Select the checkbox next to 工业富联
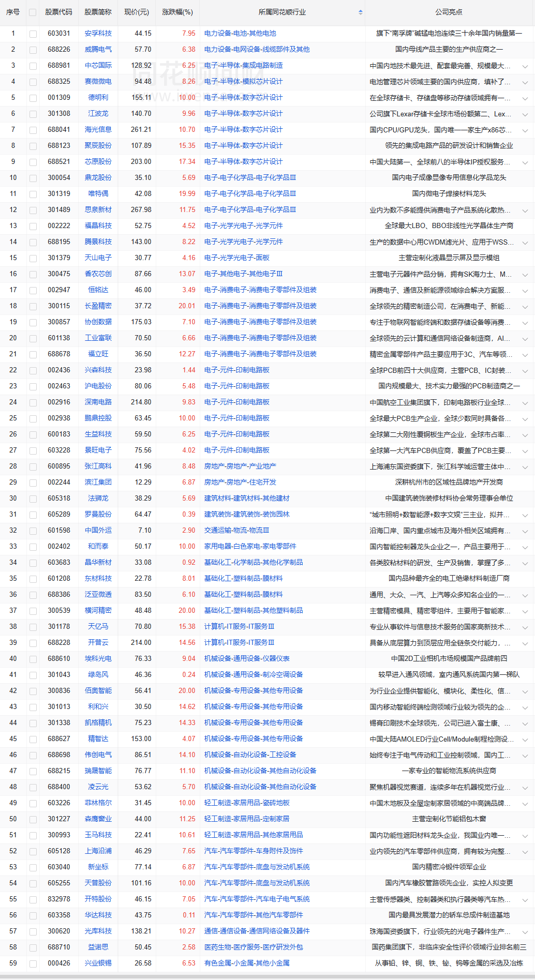 pyautogui.click(x=33, y=338)
